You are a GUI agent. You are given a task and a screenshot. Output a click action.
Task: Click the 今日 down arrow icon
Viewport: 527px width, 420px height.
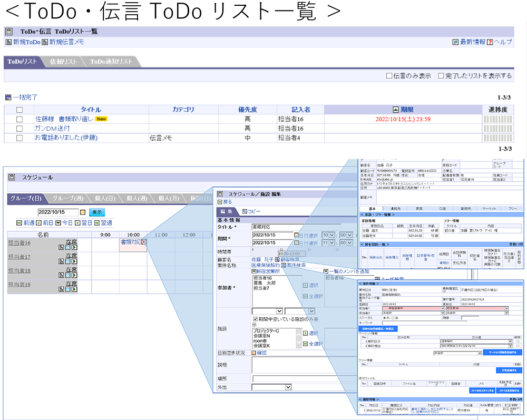pyautogui.click(x=58, y=223)
